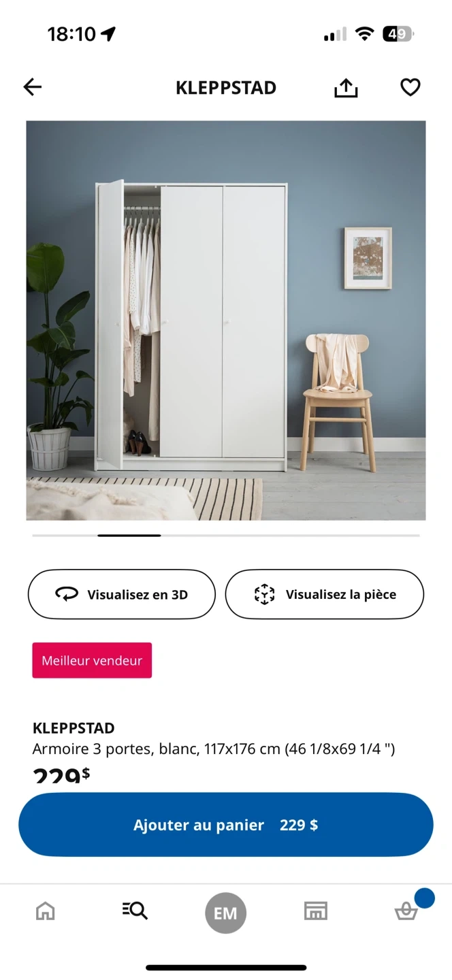Viewport: 452px width, 980px height.
Task: Tap the blue basket notification badge
Action: point(424,898)
